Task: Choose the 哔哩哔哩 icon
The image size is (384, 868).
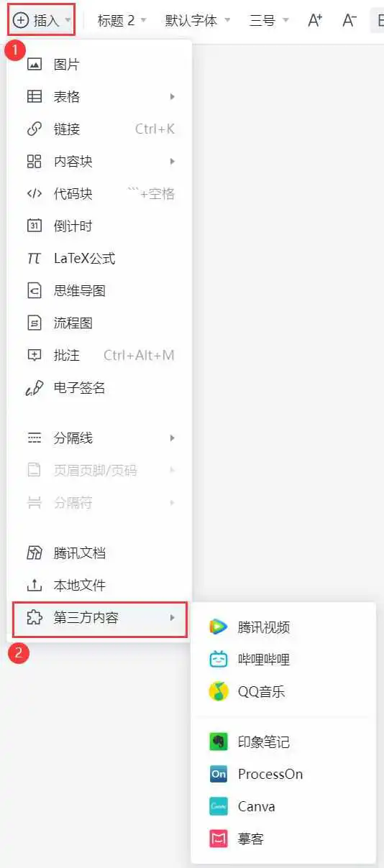Action: coord(219,659)
